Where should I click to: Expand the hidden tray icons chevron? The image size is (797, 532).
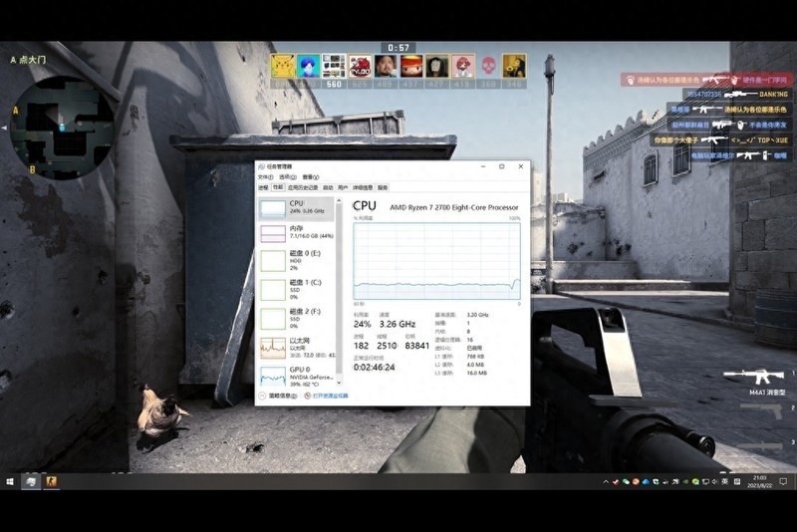(x=606, y=482)
